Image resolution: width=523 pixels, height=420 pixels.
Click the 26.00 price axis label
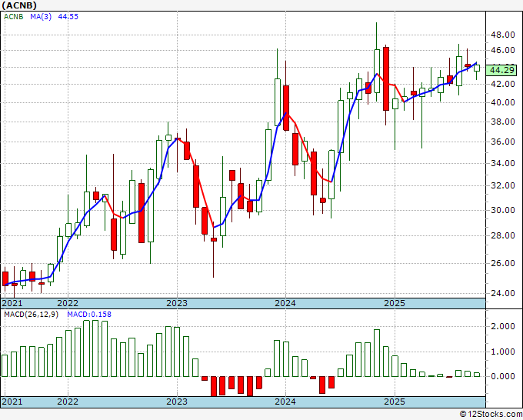(x=503, y=263)
